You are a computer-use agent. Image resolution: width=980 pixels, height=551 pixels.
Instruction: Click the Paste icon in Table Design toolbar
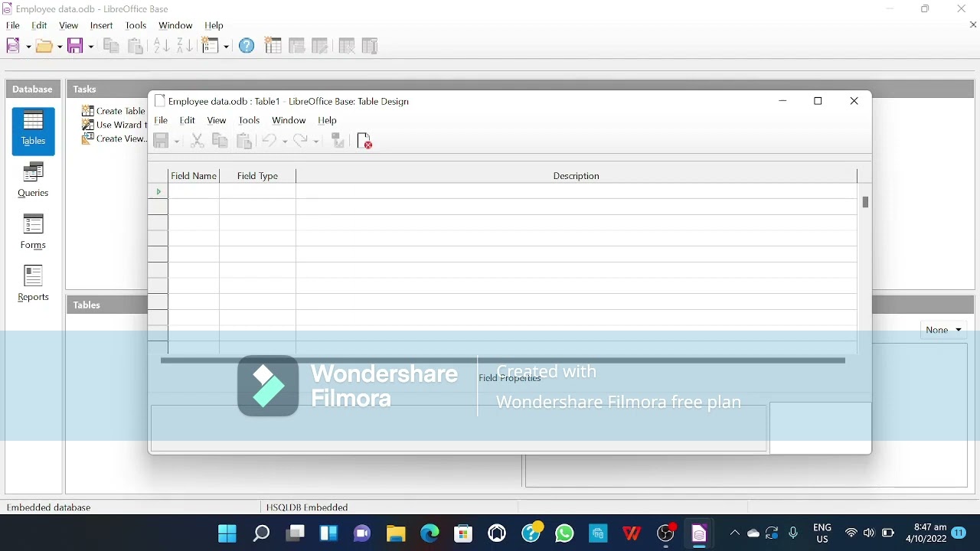tap(244, 141)
